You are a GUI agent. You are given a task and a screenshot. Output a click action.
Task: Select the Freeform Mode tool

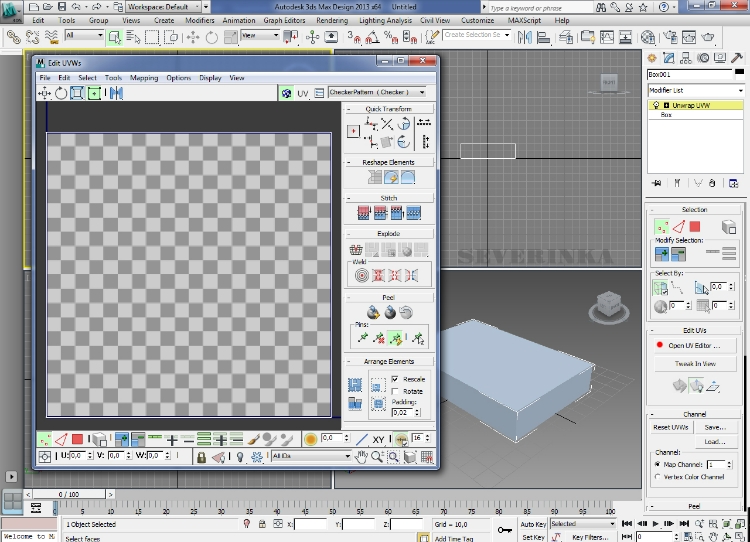94,93
